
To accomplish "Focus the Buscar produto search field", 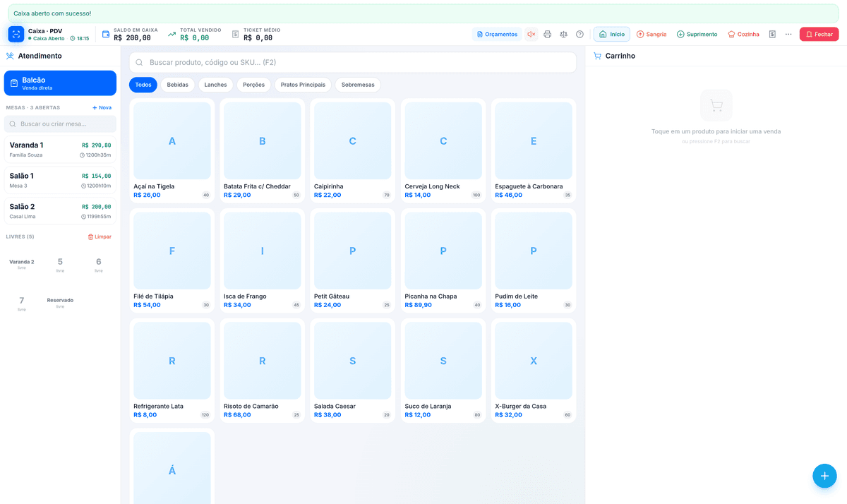I will (353, 62).
